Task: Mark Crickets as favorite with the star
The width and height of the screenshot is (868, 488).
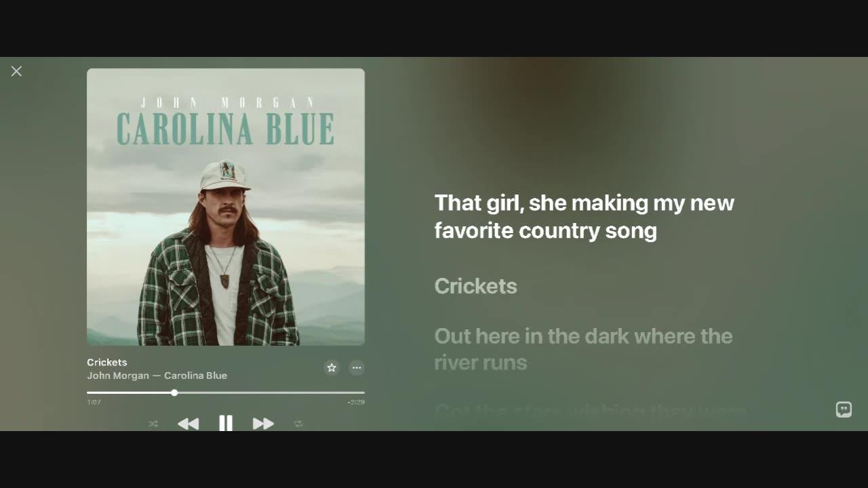Action: point(332,367)
